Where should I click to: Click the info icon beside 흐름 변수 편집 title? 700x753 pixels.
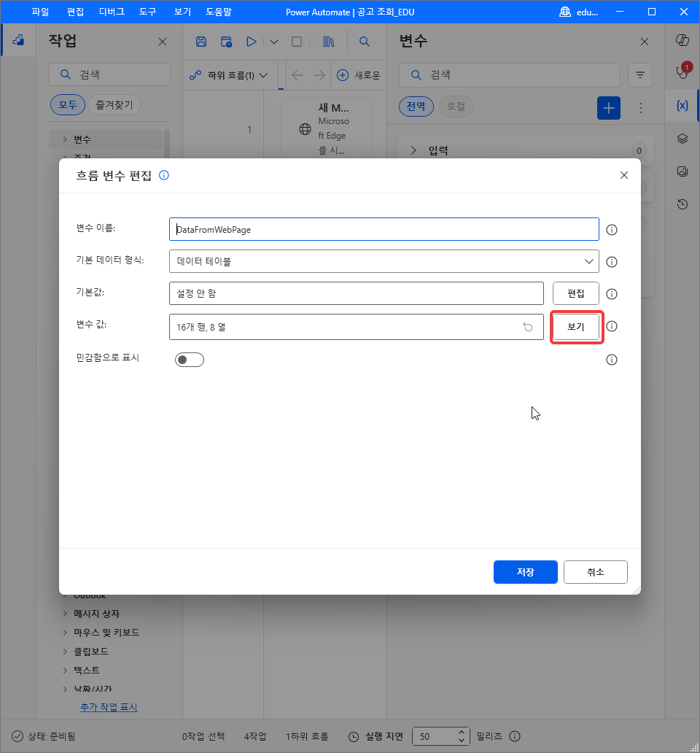[x=163, y=175]
